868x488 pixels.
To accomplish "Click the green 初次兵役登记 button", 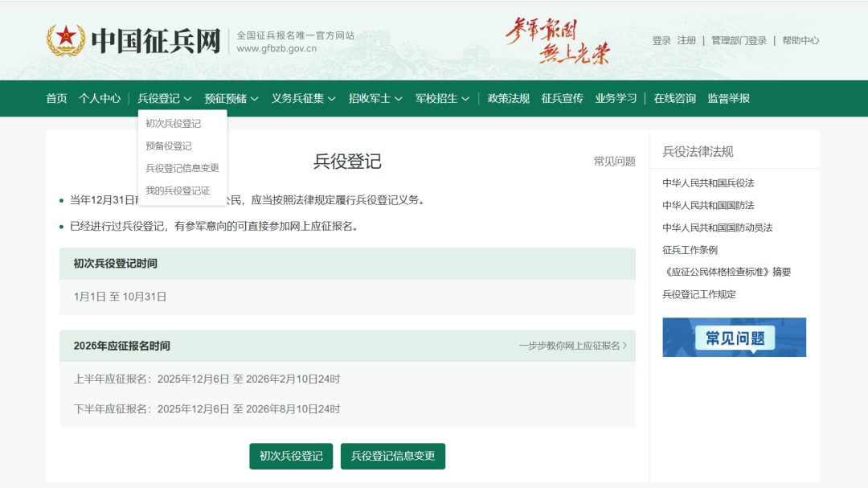I will 291,456.
